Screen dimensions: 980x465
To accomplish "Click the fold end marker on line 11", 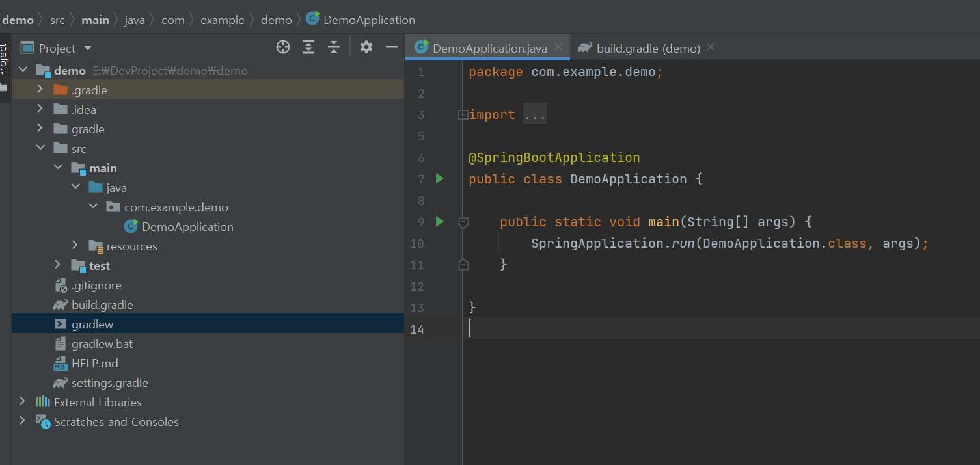I will [463, 264].
